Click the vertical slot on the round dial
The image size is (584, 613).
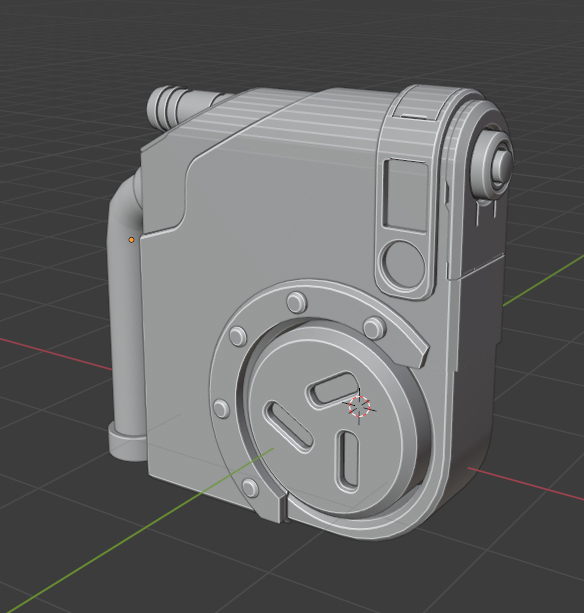coord(349,459)
